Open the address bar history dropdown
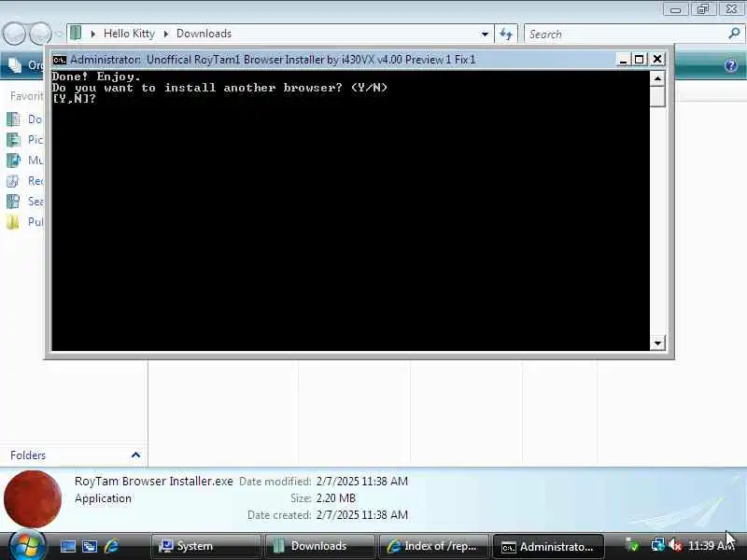The height and width of the screenshot is (560, 747). 485,35
